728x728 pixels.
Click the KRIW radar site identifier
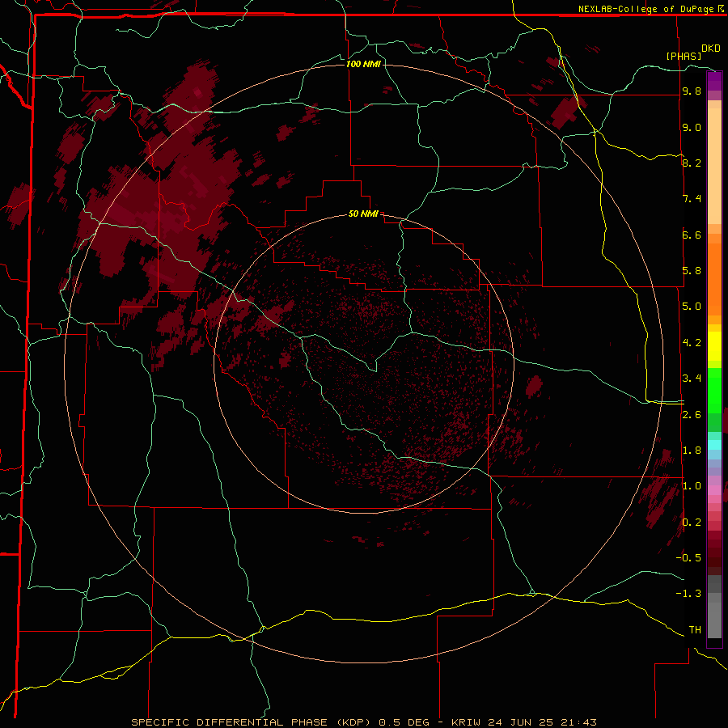[467, 722]
